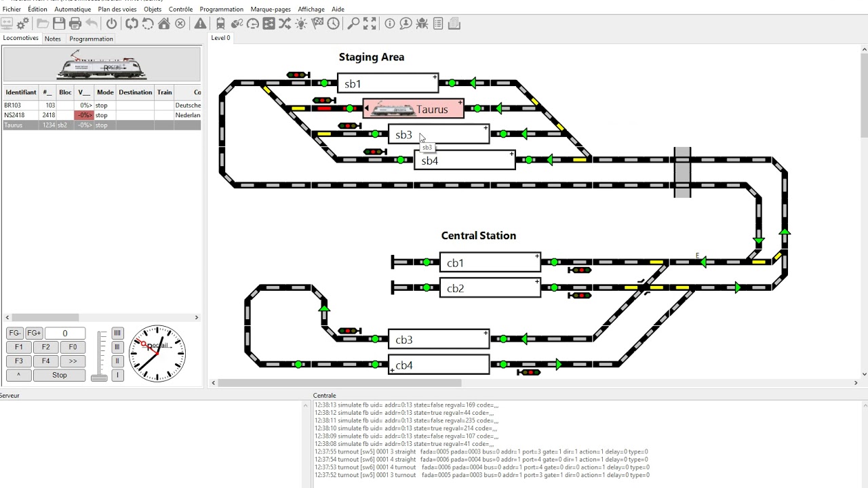Click the FG+ function group button
This screenshot has width=868, height=488.
(x=34, y=333)
